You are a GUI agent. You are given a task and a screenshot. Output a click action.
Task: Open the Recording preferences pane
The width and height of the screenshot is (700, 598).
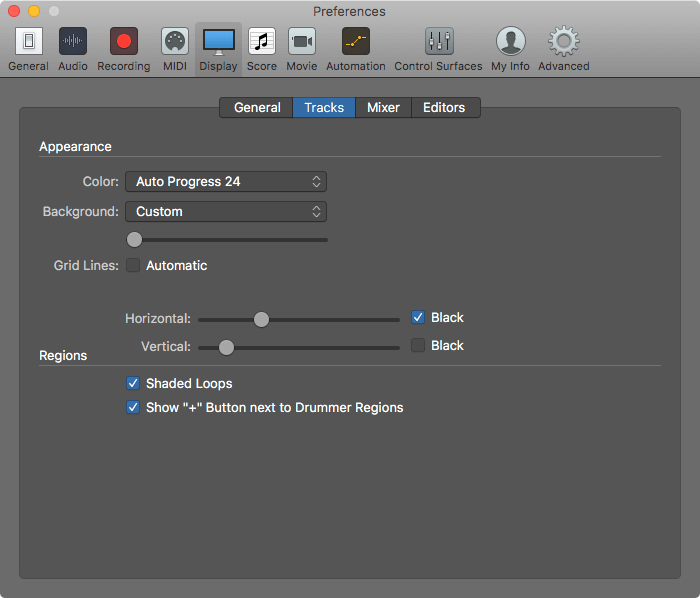point(124,49)
